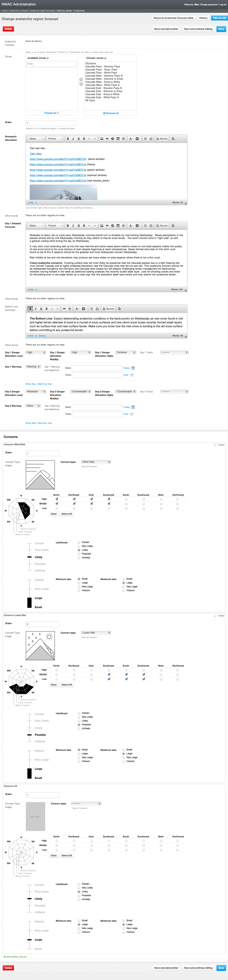Open background color picker in Snowpack discussion toolbar
This screenshot has width=228, height=980.
point(138,138)
